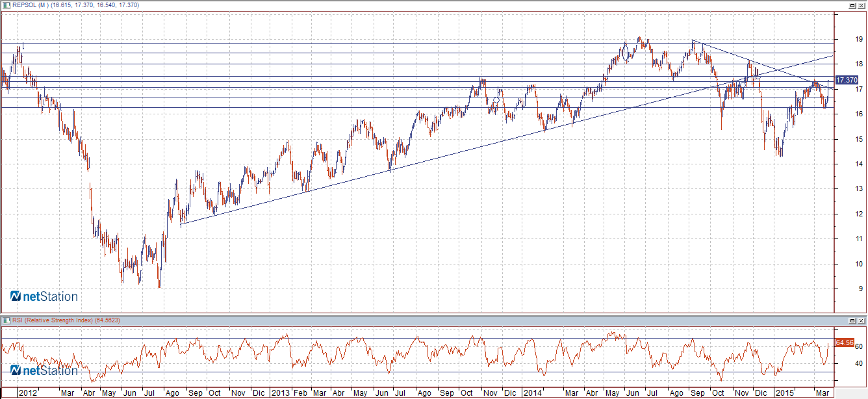The width and height of the screenshot is (868, 399).
Task: Close the REPSOL price chart panel
Action: (x=862, y=5)
